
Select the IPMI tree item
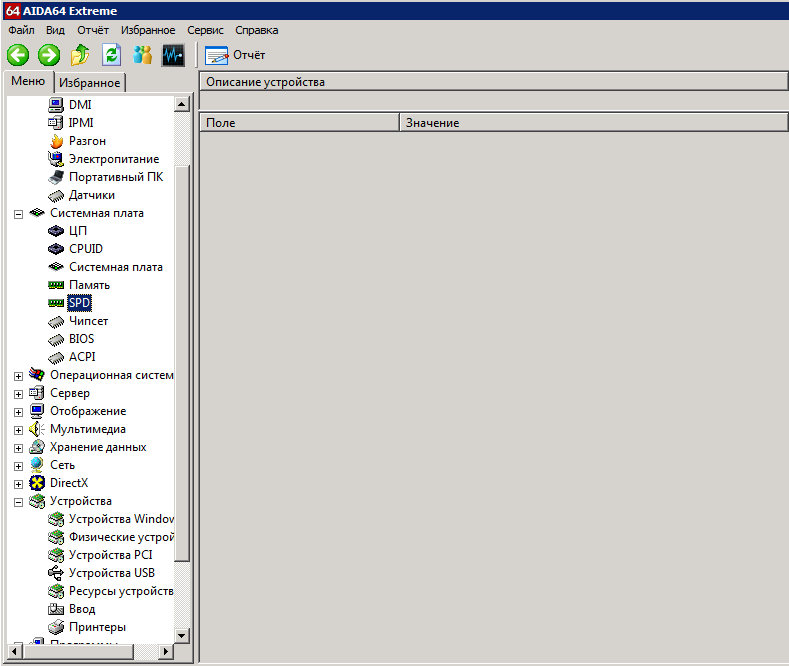pyautogui.click(x=81, y=123)
